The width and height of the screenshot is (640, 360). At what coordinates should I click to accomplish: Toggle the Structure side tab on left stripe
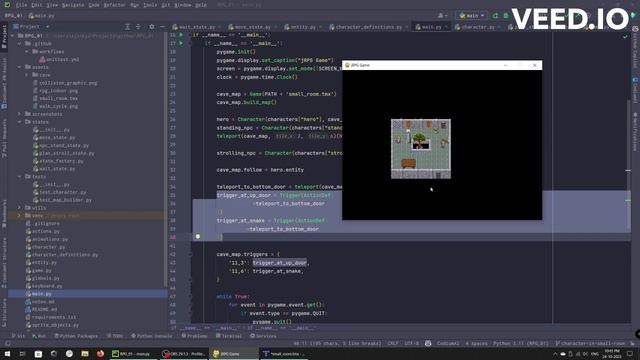[4, 313]
